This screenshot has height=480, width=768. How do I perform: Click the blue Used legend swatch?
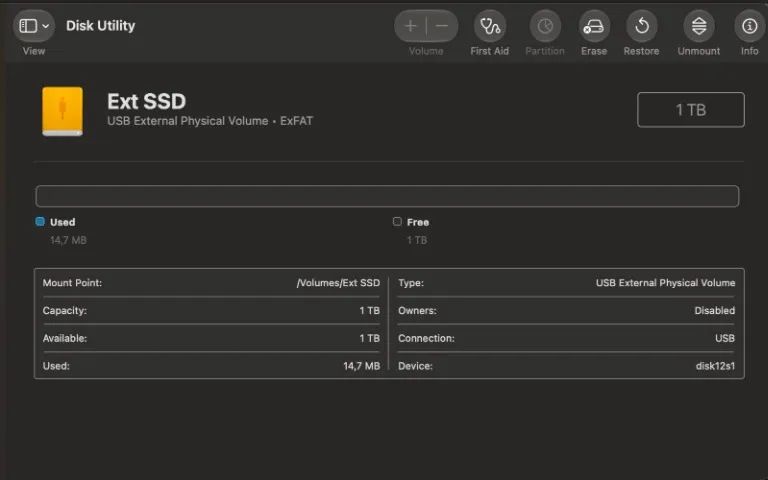click(40, 221)
